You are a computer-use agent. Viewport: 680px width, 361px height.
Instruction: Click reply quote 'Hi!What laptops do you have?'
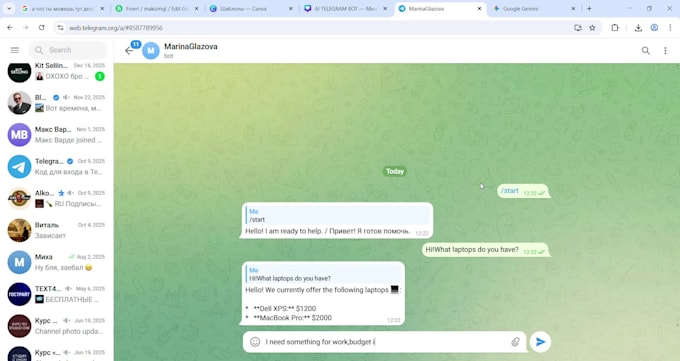tap(324, 274)
